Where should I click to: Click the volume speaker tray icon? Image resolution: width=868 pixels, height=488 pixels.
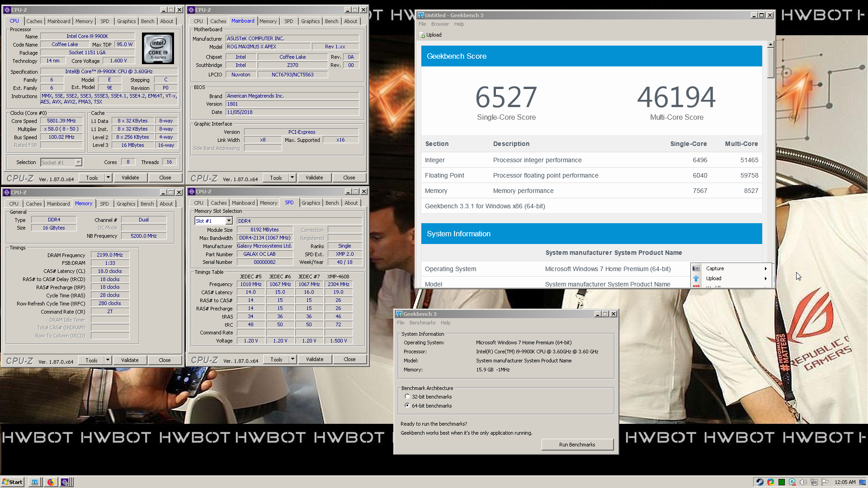(803, 482)
